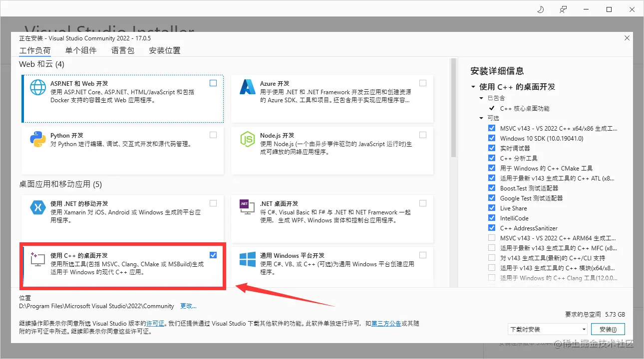Click the C++ desktop development monitor icon
This screenshot has width=644, height=359.
[38, 259]
